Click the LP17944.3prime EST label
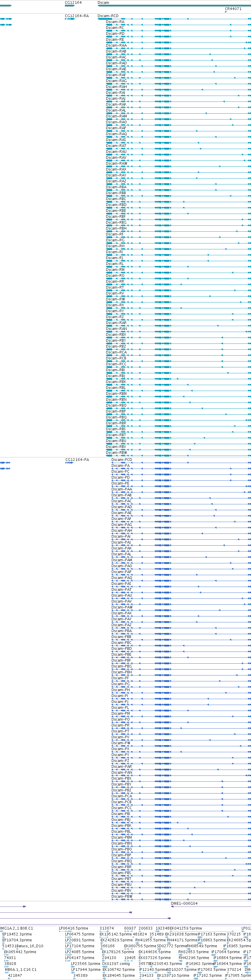 (86, 969)
